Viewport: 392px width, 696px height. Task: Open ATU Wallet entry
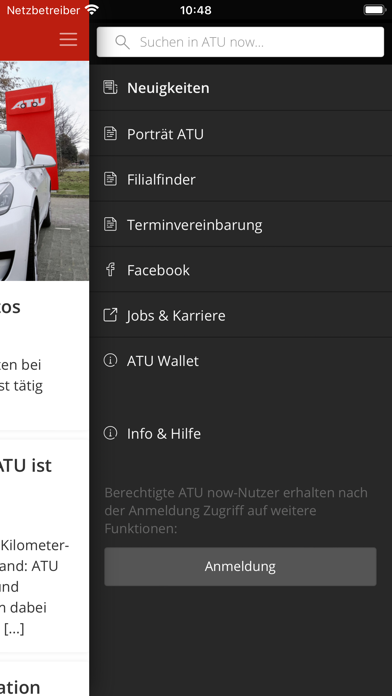pyautogui.click(x=241, y=360)
